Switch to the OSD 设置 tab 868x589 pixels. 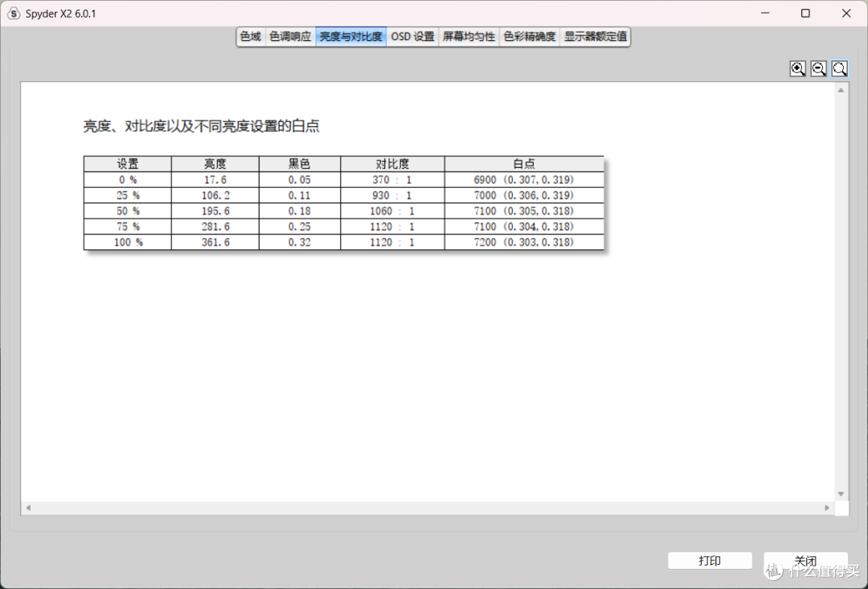click(x=413, y=37)
